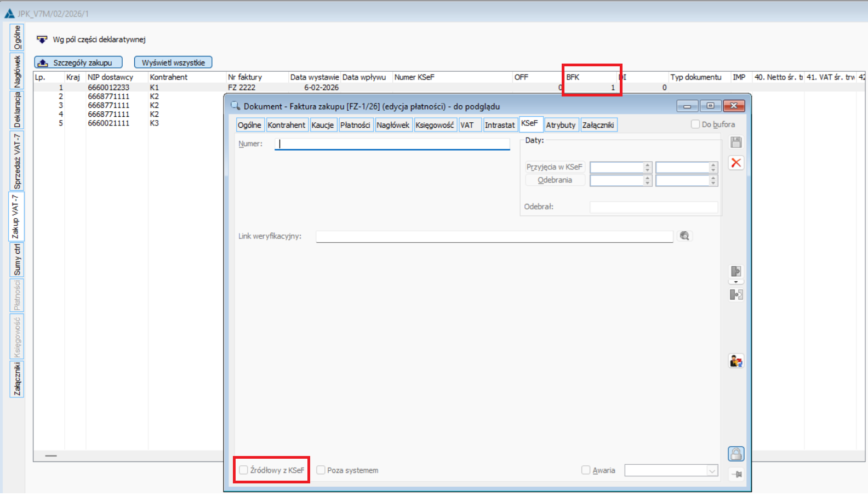Toggle the 'Poza systemem' checkbox
Screen dimensions: 868x496
pos(321,470)
